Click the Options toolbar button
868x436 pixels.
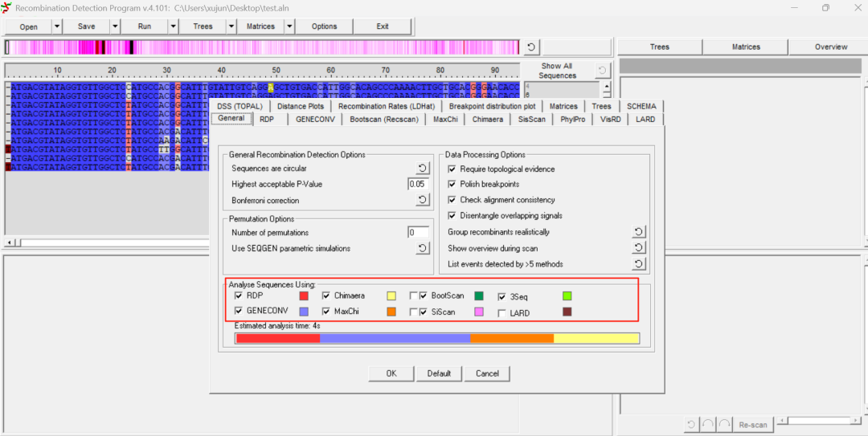click(x=325, y=26)
